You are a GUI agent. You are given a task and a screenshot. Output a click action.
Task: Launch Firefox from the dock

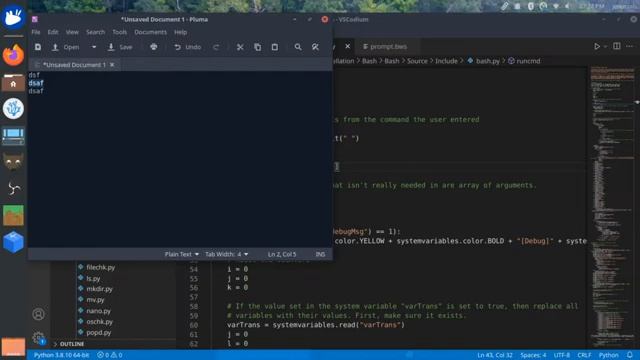point(13,55)
